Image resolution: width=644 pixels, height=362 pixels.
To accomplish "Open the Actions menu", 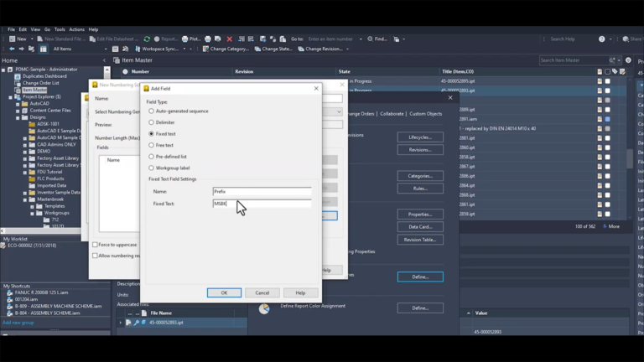I will tap(76, 29).
